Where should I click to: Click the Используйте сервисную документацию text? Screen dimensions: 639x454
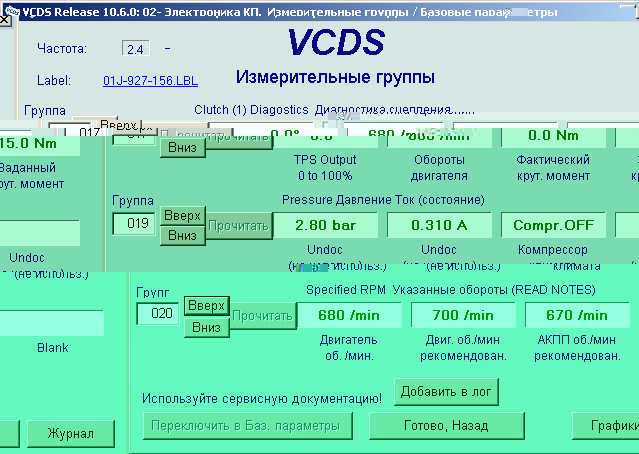coord(262,398)
